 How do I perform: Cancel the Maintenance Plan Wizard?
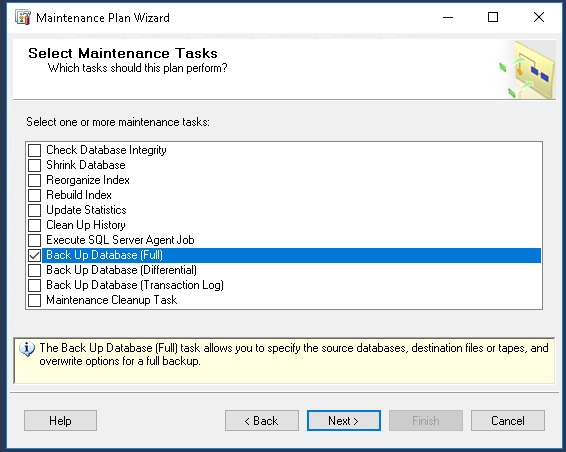[x=508, y=421]
